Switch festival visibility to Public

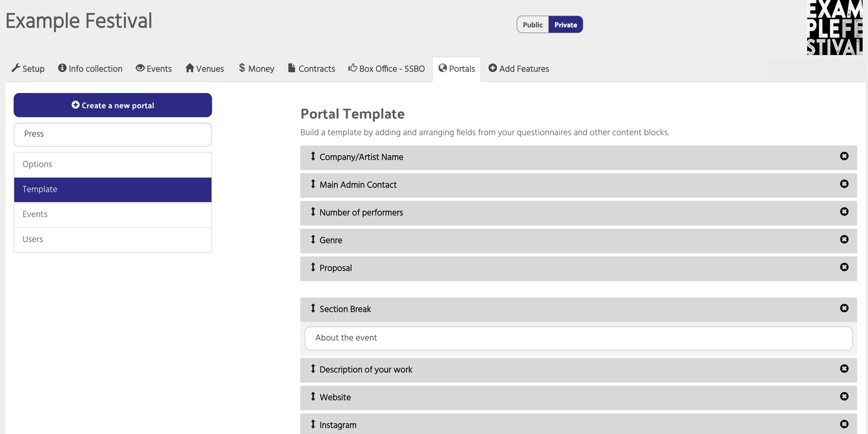pyautogui.click(x=533, y=25)
